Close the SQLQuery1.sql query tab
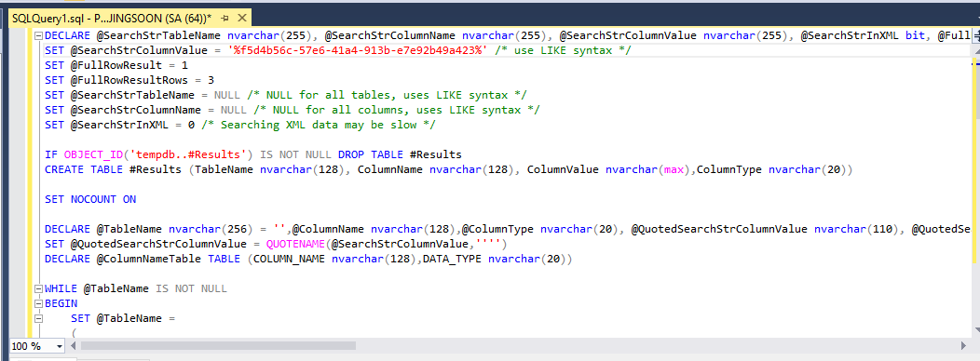 pyautogui.click(x=242, y=18)
